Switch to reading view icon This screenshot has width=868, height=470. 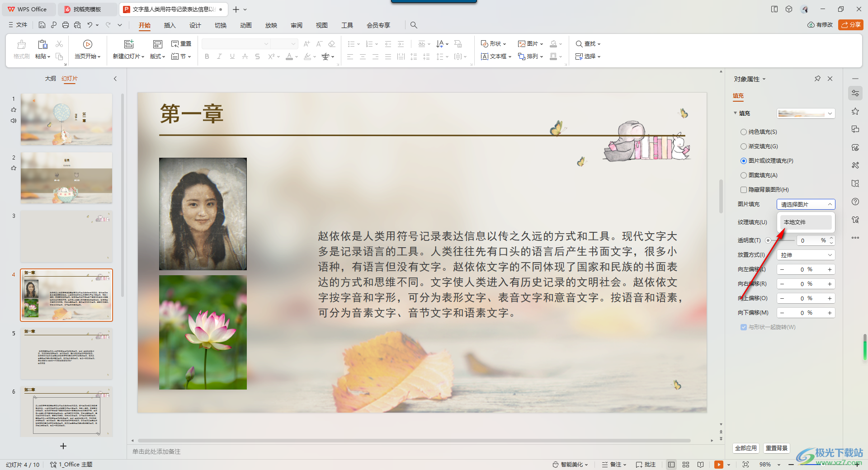pos(700,465)
